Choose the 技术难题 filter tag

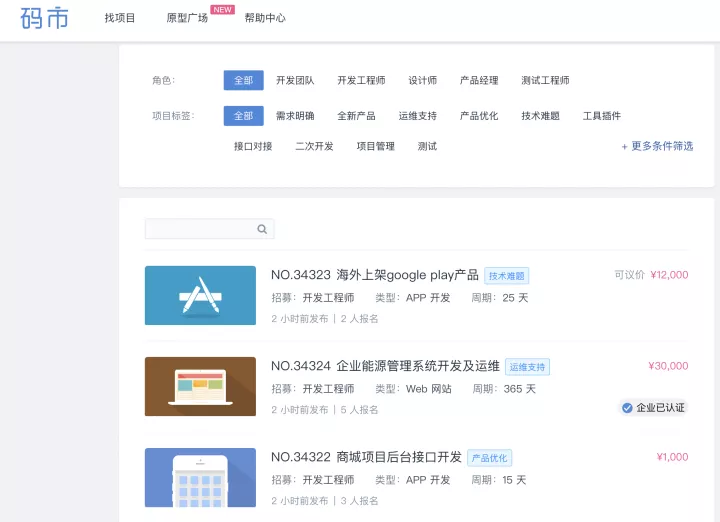(540, 116)
